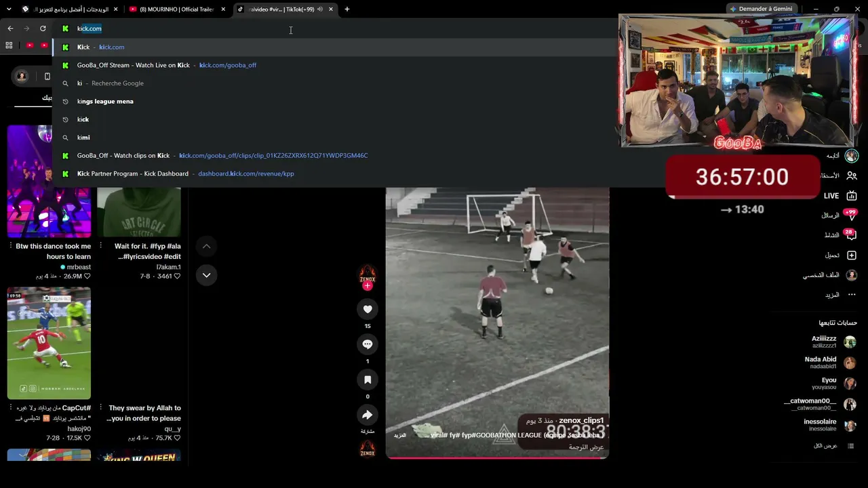
Task: Go to the previous video arrow
Action: (x=206, y=246)
